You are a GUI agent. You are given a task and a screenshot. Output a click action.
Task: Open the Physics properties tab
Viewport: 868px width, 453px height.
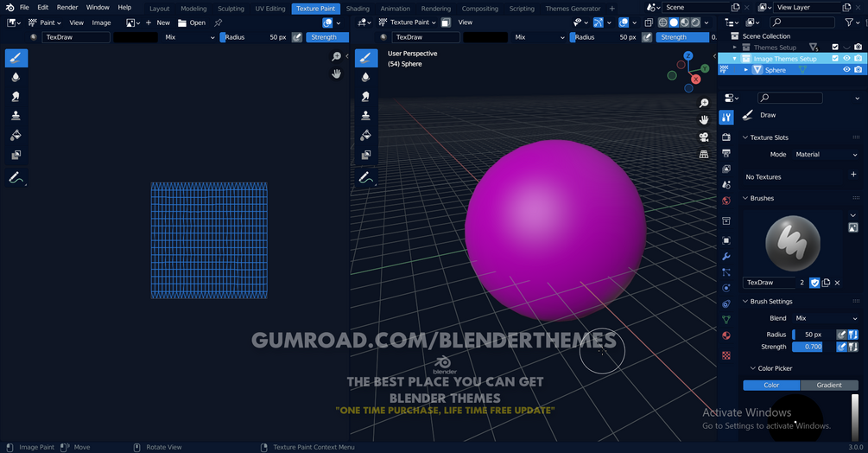[x=726, y=288]
